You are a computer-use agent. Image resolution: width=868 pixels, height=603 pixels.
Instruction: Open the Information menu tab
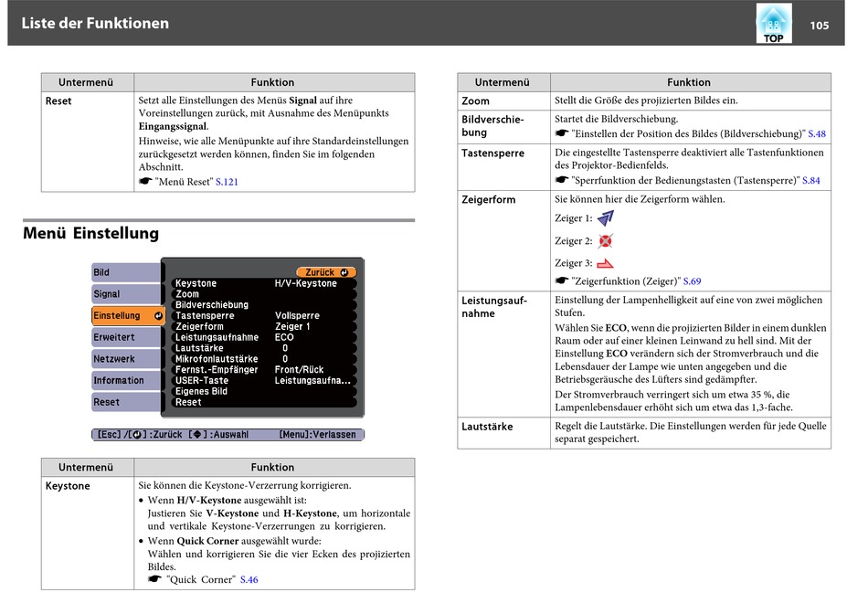126,380
